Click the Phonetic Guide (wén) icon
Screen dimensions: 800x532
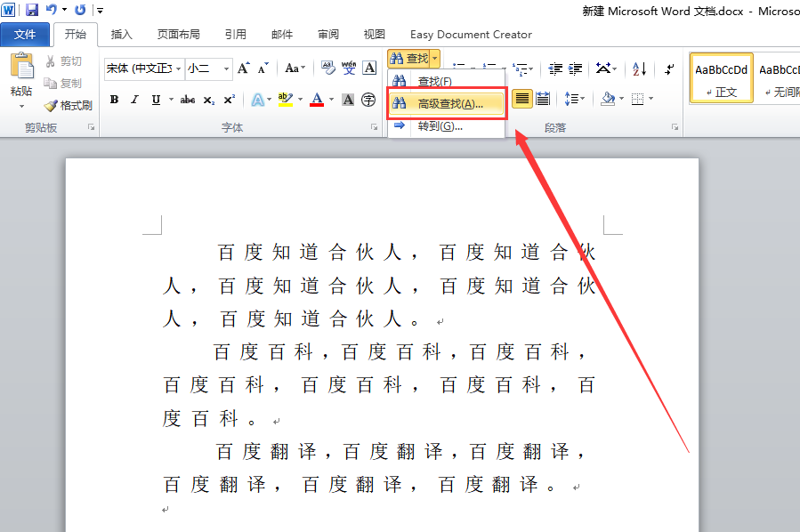[x=349, y=68]
